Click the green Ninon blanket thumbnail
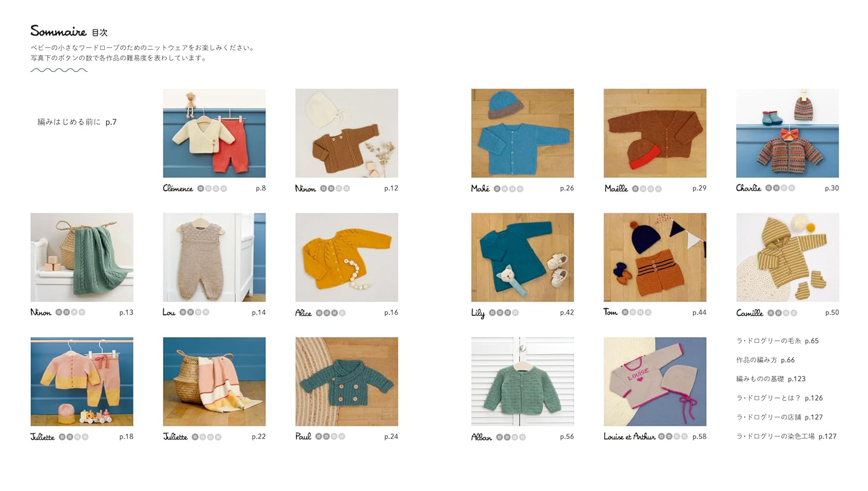868x491 pixels. 82,257
